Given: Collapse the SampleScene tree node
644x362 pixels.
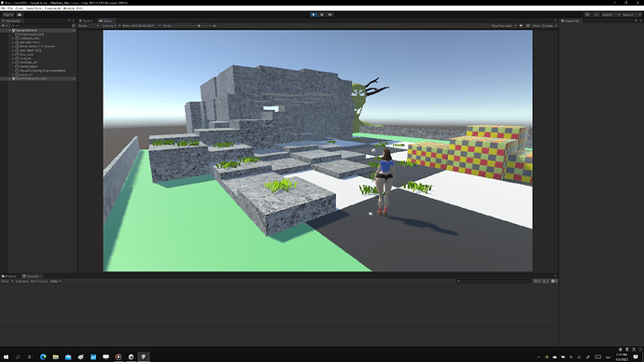Looking at the screenshot, I should coord(10,31).
